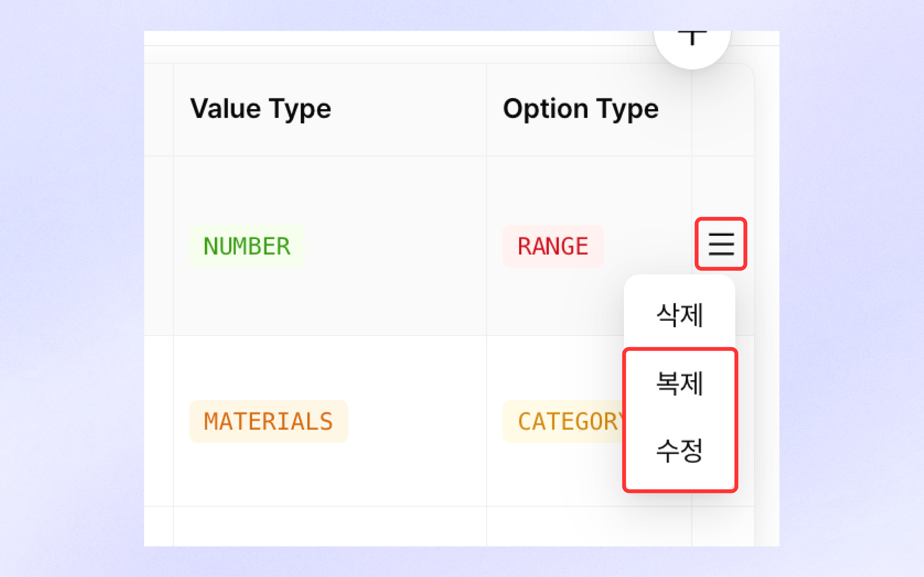Screen dimensions: 924x577
Task: Click the red RANGE tag
Action: (x=553, y=246)
